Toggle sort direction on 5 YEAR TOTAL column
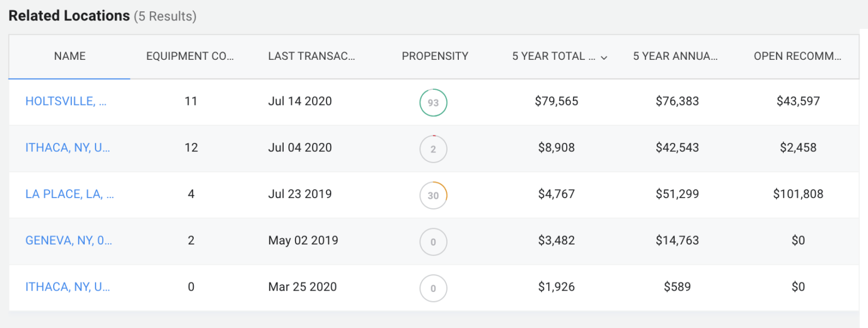 [x=554, y=56]
